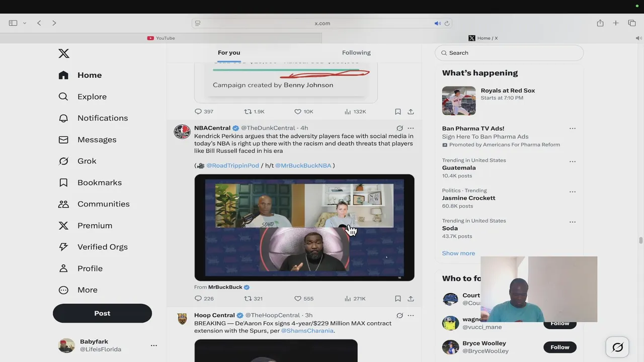Image resolution: width=644 pixels, height=362 pixels.
Task: Open @MrBuckBuckNBA mention link
Action: click(303, 165)
